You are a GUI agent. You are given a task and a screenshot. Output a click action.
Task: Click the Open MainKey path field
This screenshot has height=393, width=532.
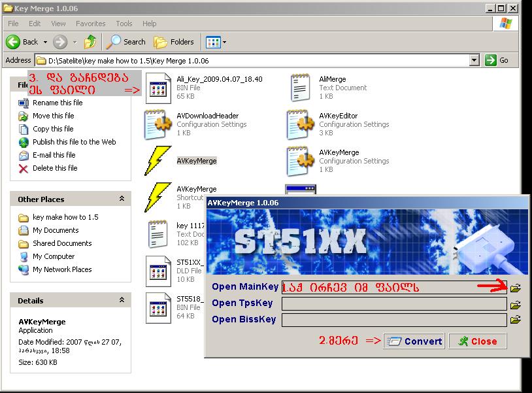click(394, 288)
